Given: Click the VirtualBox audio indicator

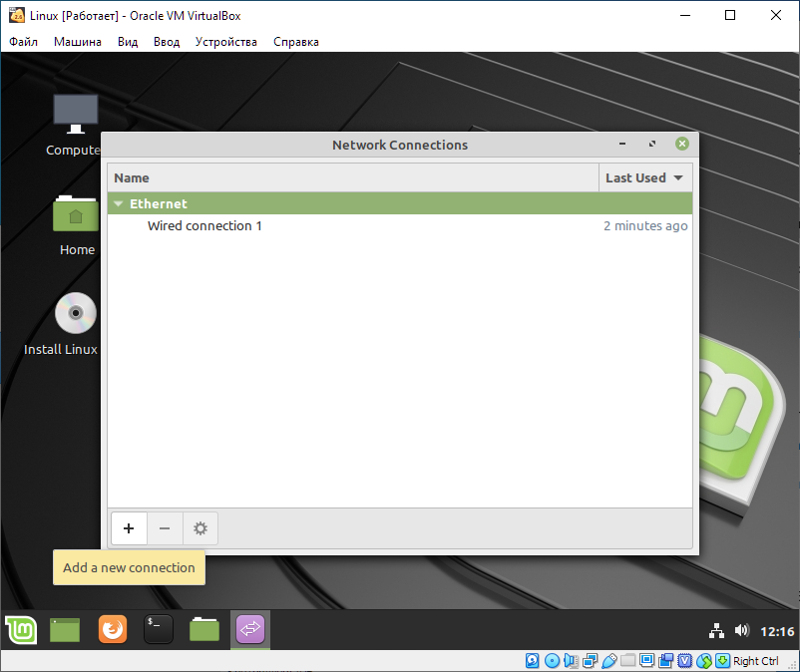Looking at the screenshot, I should click(571, 661).
